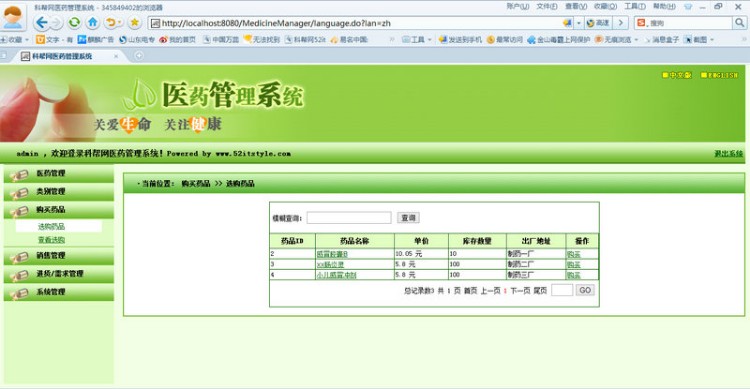Click the 山东电专 bookmark
Screen dimensions: 750x389
tap(137, 40)
